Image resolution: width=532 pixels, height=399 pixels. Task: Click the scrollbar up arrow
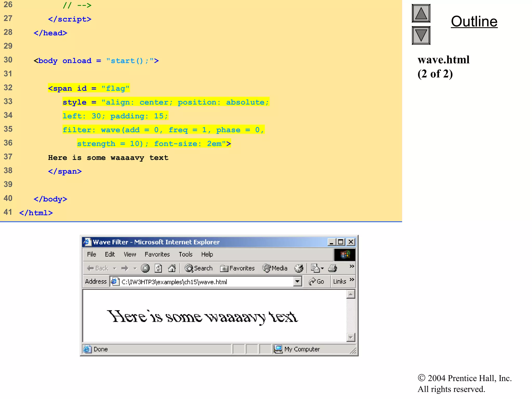(x=351, y=294)
